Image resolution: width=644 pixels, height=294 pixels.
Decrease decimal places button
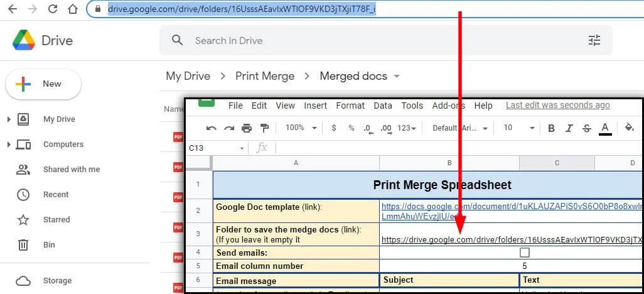pos(368,129)
